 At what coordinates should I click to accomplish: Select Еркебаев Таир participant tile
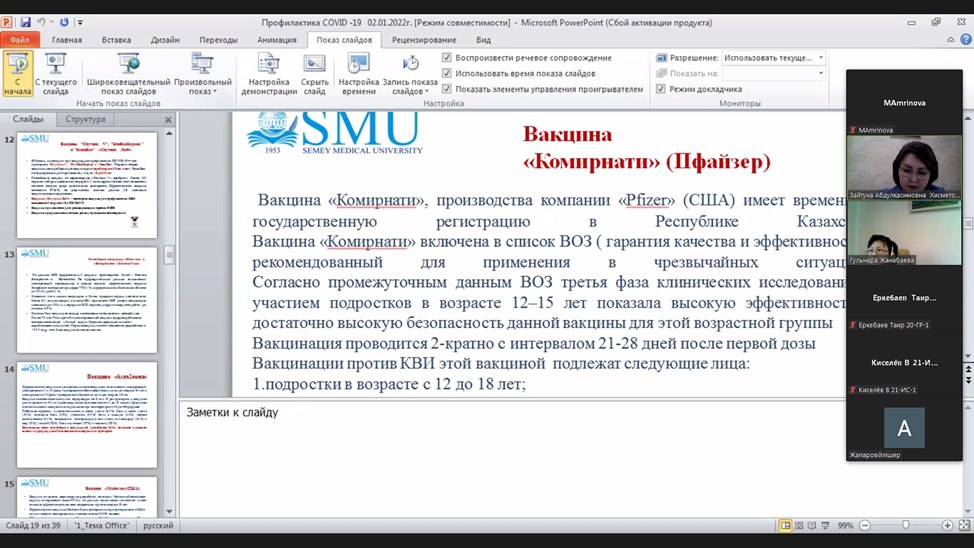coord(904,298)
